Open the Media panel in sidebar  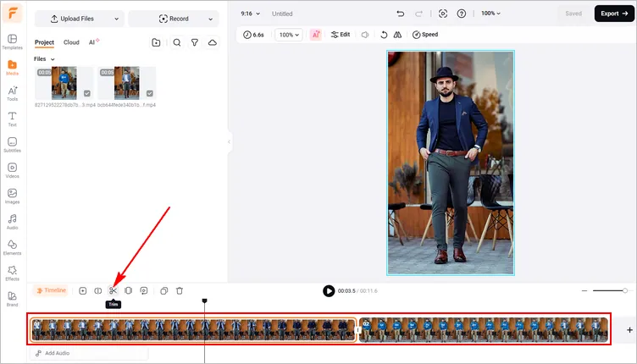(x=12, y=68)
